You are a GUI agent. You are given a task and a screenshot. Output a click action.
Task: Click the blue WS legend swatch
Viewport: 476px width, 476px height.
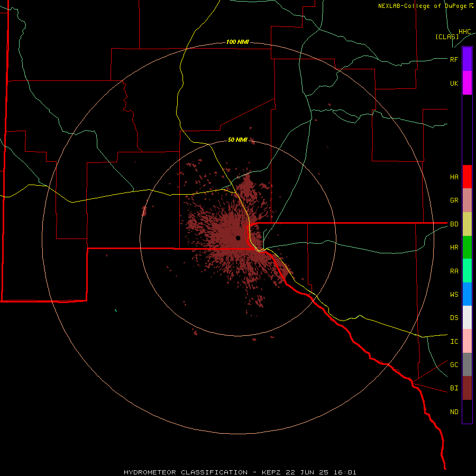point(467,294)
